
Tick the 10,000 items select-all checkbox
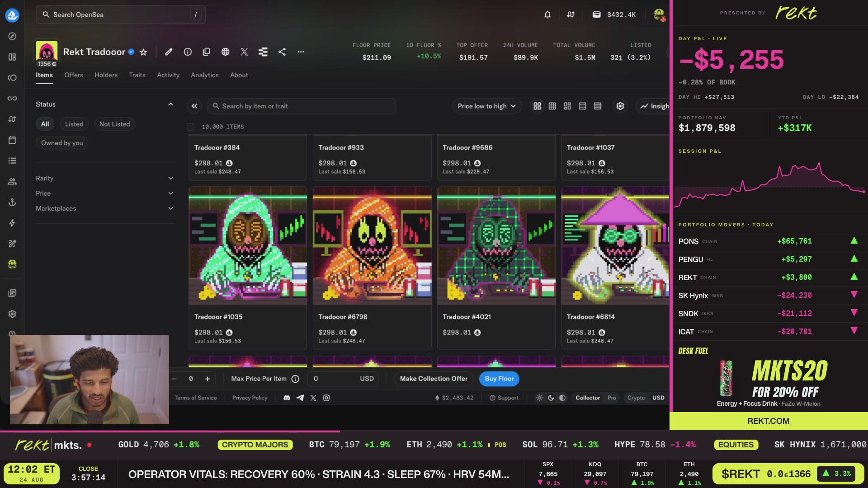point(191,127)
